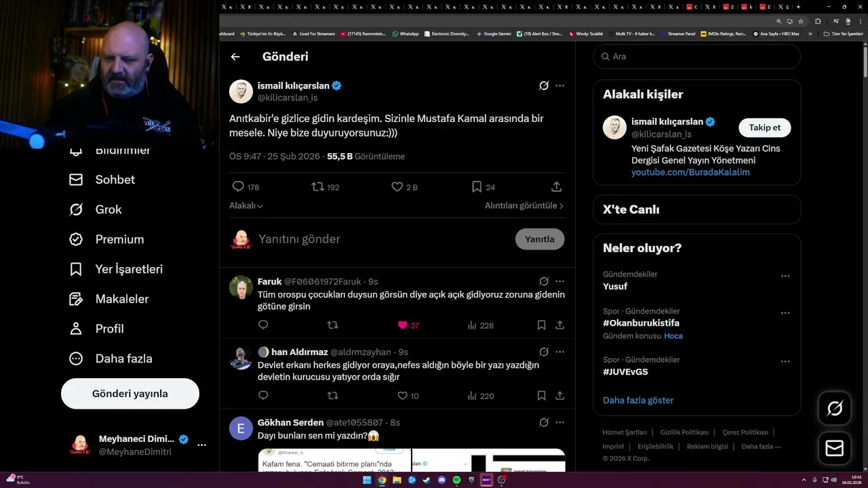Open Steam from taskbar
Image resolution: width=868 pixels, height=488 pixels.
427,480
